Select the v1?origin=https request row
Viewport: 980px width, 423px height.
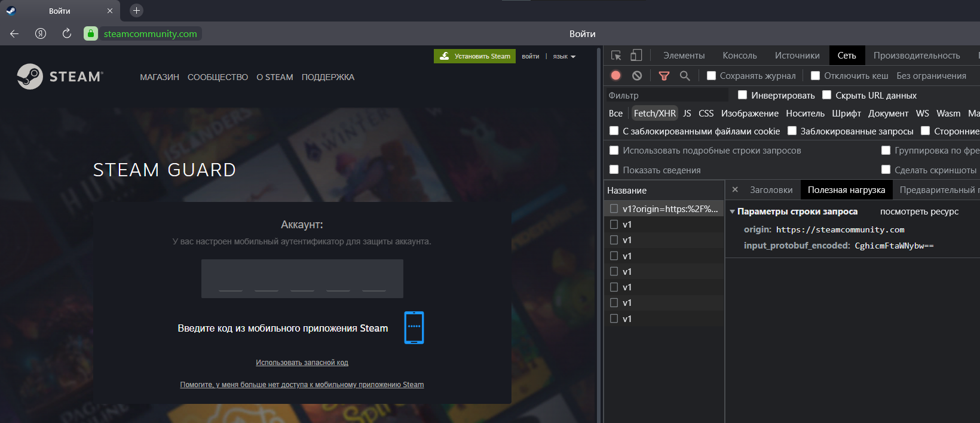[664, 209]
